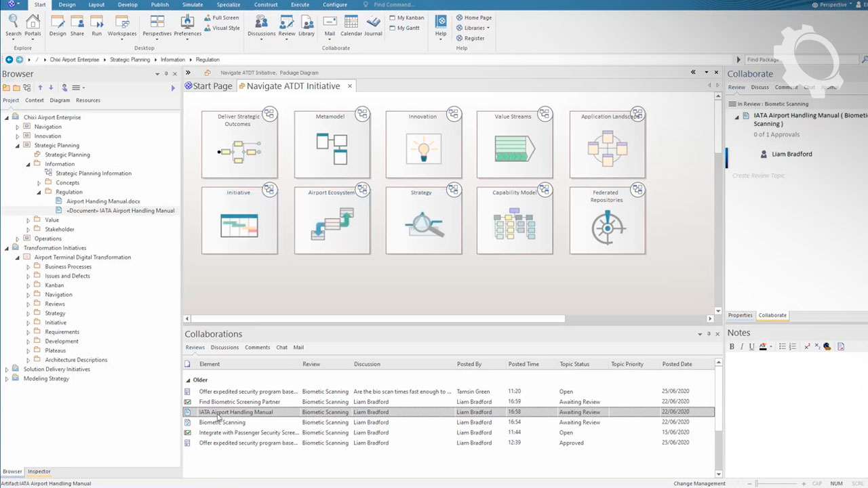Enable the My Kanban checkbox
This screenshot has height=488, width=868.
pos(392,18)
